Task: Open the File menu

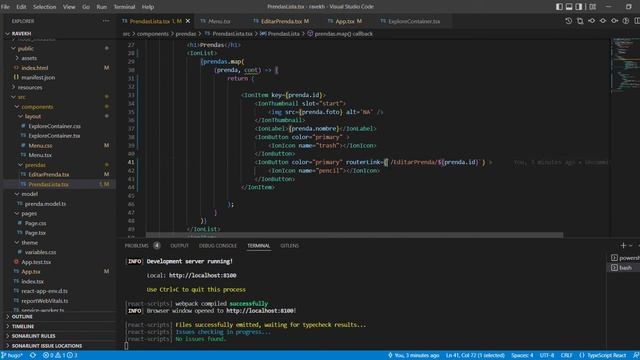Action: [5, 7]
